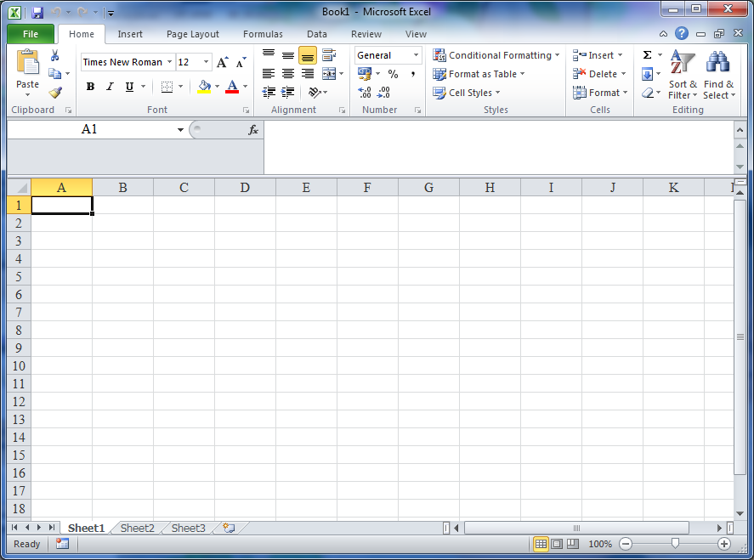754x560 pixels.
Task: Select row 5 header
Action: point(19,276)
